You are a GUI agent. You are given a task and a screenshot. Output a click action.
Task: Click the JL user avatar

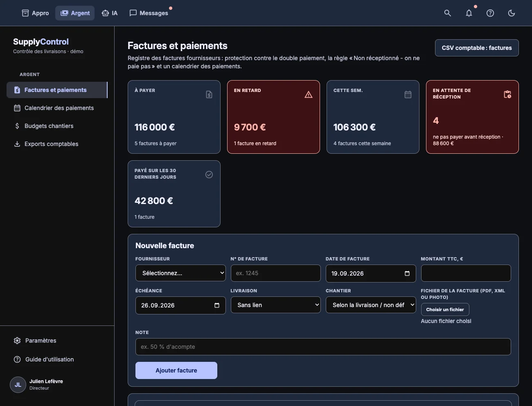[18, 385]
